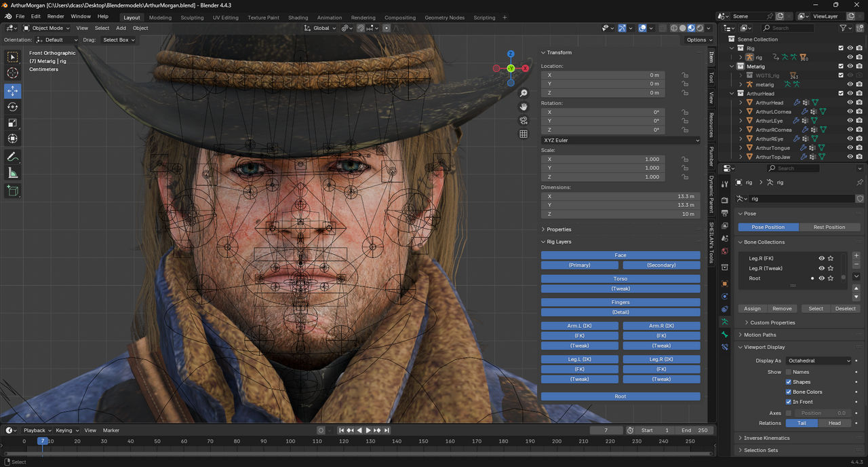
Task: Select the Transform tool
Action: pos(13,138)
